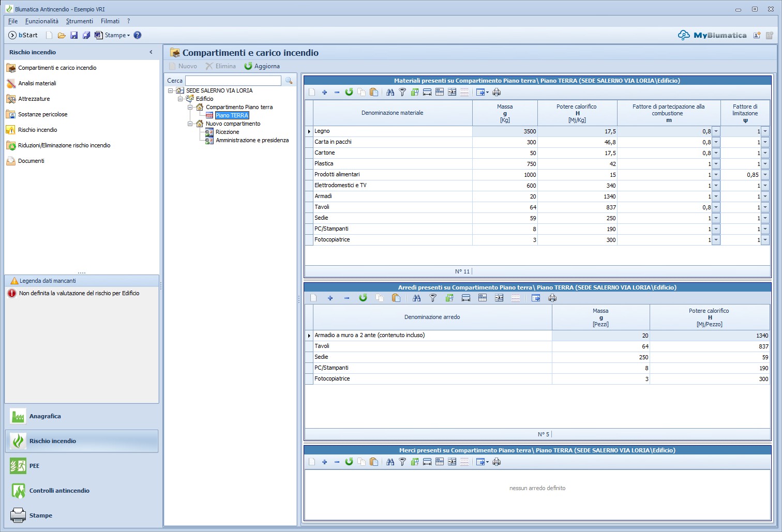Click the paste icon in Materiali toolbar
Viewport: 782px width, 532px height.
tap(374, 93)
